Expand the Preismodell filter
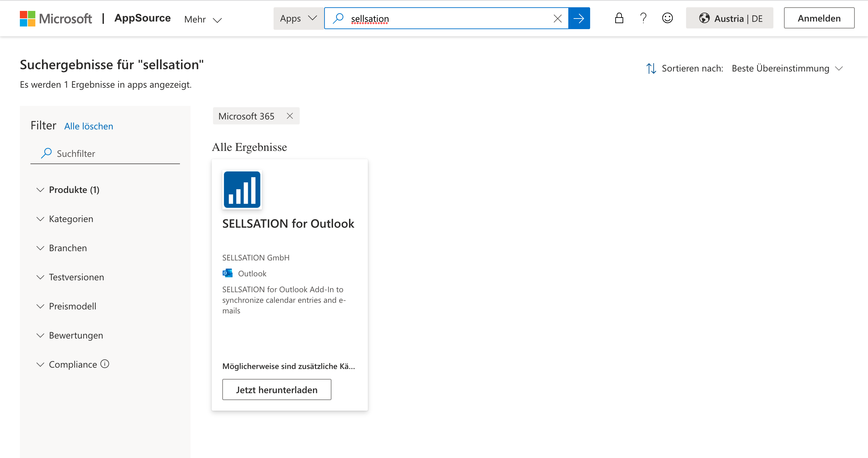This screenshot has width=868, height=458. coord(66,306)
